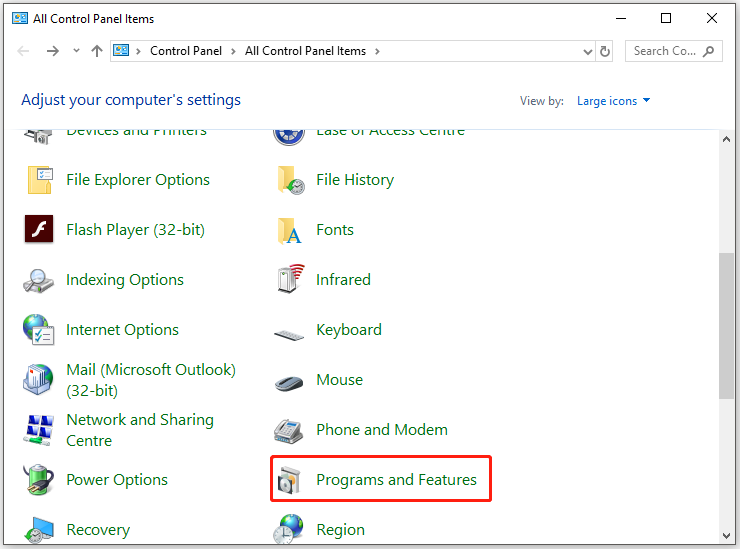Click the scrollbar down arrow
Screen dimensions: 740x549
tap(726, 535)
